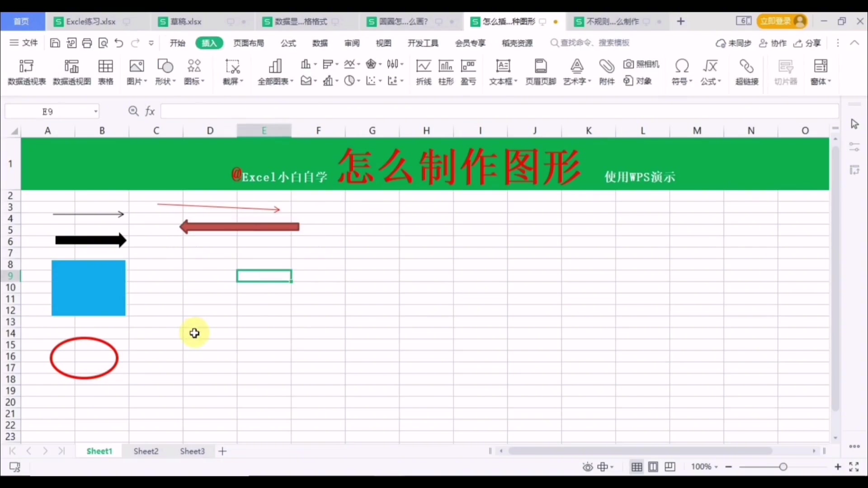Switch to the Sheet2 worksheet tab
The width and height of the screenshot is (868, 488).
(x=146, y=450)
